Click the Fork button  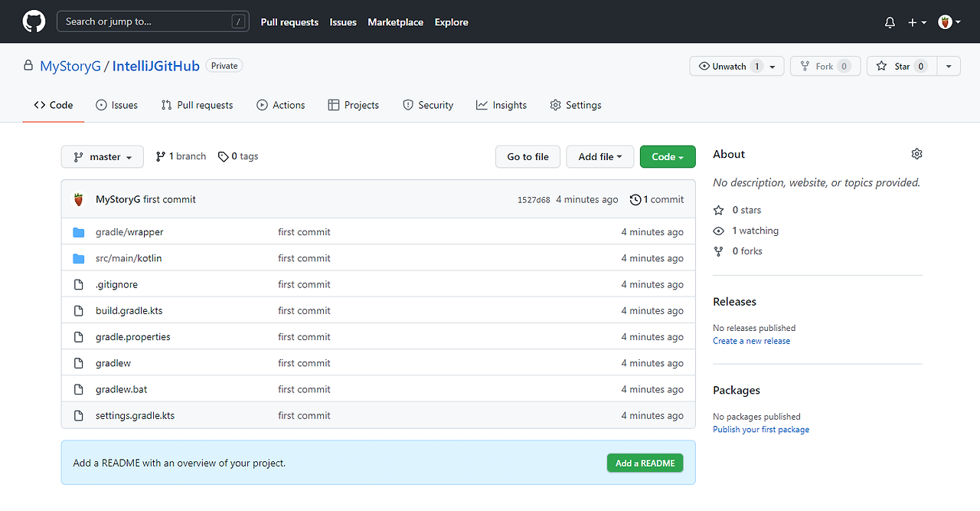[825, 67]
